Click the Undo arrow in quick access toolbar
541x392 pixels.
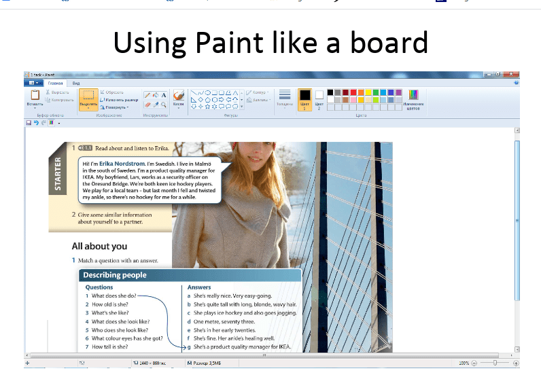35,123
